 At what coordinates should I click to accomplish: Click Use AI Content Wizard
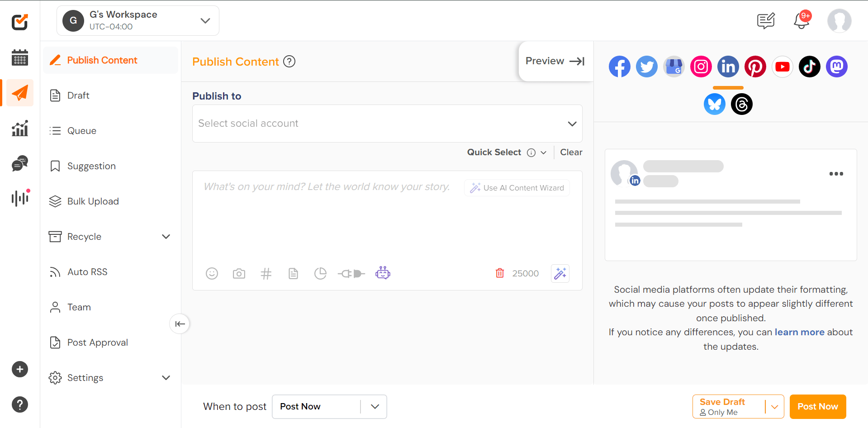(517, 188)
